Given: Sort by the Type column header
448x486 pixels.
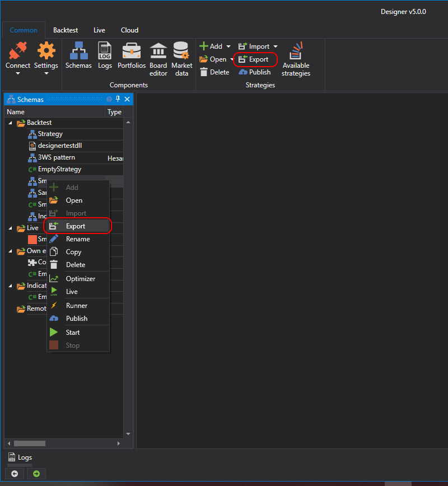Looking at the screenshot, I should click(114, 112).
